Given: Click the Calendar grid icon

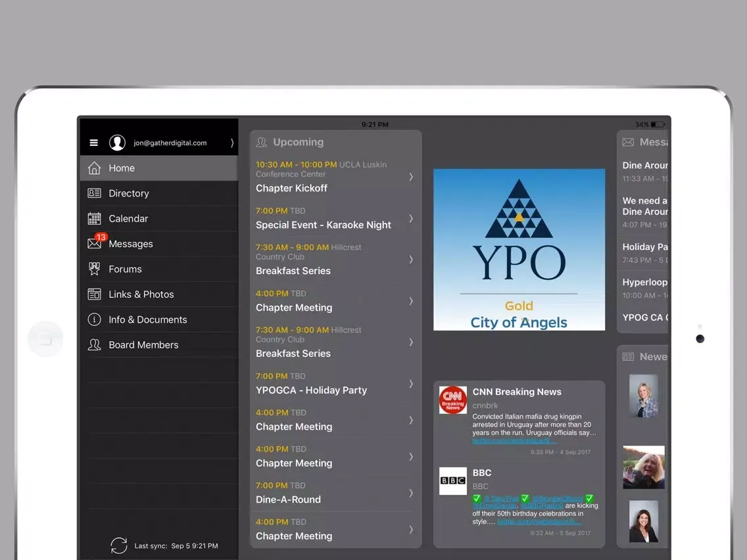Looking at the screenshot, I should coord(94,219).
